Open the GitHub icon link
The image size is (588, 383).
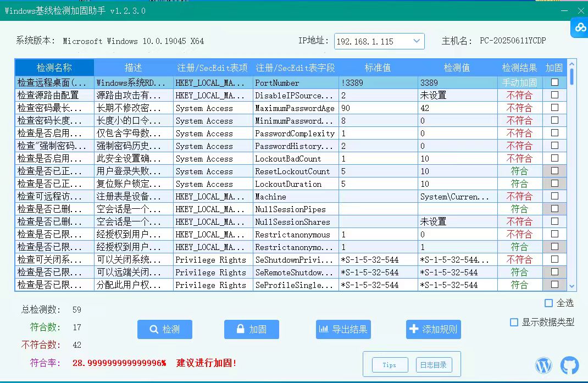point(569,365)
